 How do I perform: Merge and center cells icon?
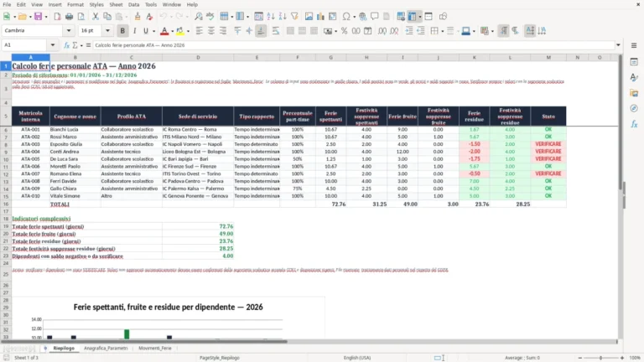(290, 31)
